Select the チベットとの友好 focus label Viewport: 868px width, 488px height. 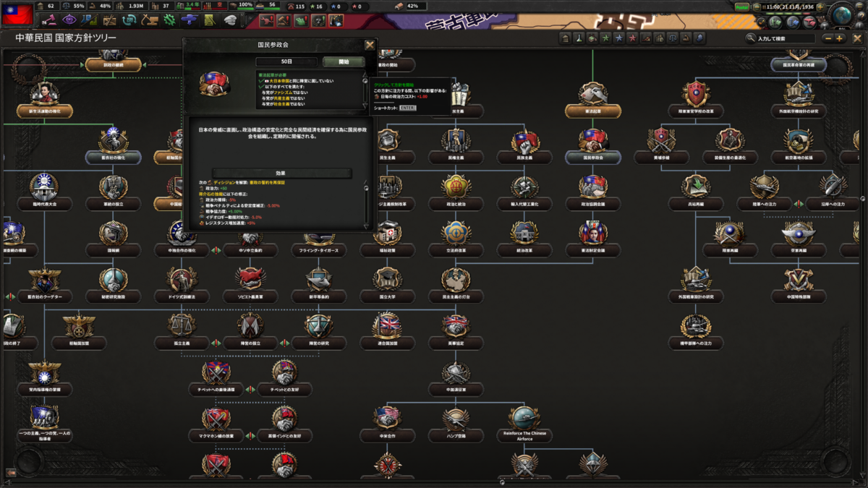click(284, 390)
